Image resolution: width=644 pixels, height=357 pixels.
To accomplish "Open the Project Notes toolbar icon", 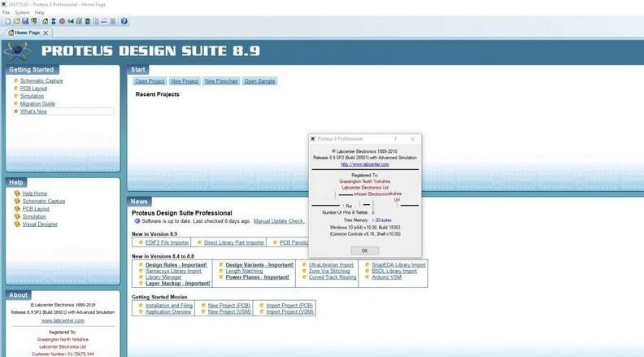I will [112, 21].
